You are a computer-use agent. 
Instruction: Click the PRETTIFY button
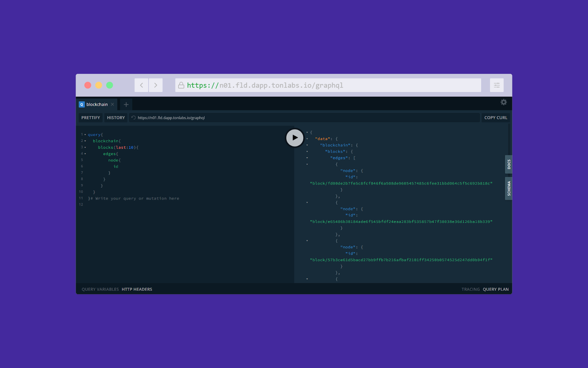pyautogui.click(x=90, y=118)
